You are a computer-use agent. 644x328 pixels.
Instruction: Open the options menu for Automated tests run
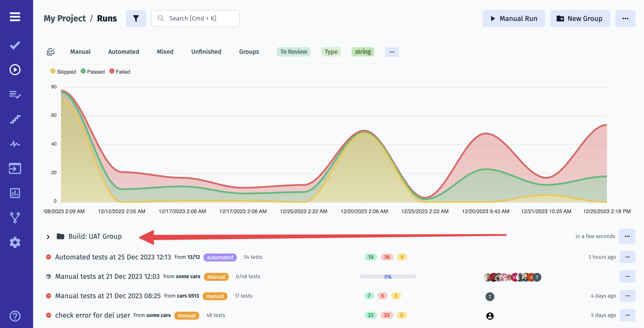click(x=627, y=257)
